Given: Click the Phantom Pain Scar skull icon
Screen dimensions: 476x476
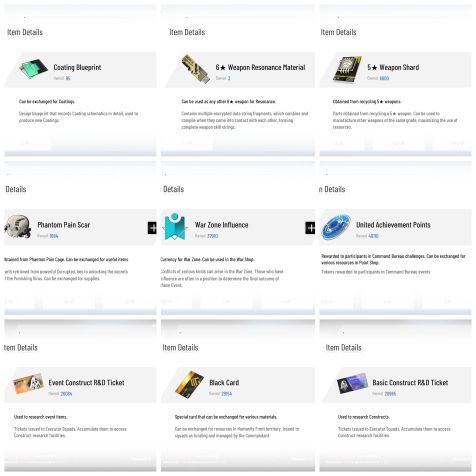Looking at the screenshot, I should coord(18,227).
